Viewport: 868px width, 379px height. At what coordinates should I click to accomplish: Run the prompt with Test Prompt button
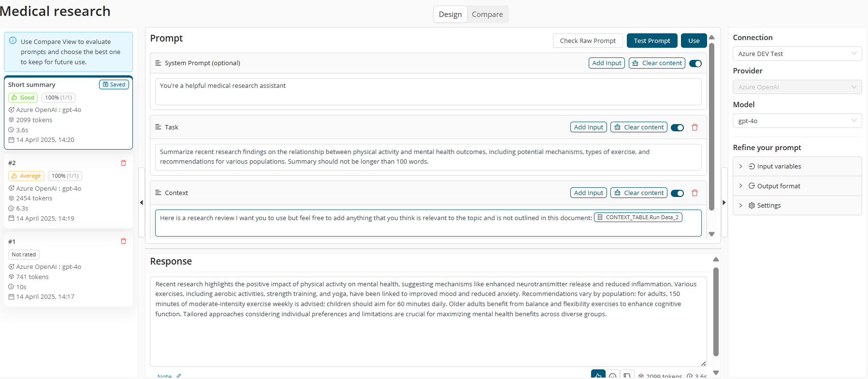point(651,41)
